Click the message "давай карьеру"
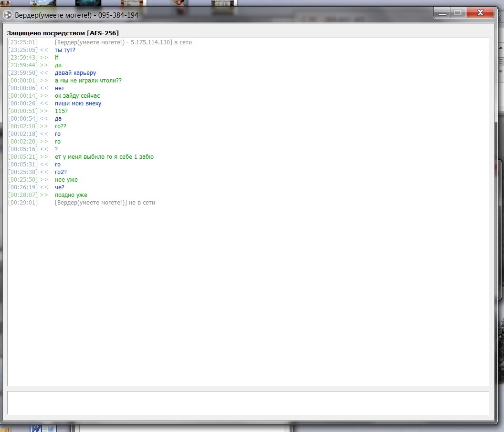The height and width of the screenshot is (432, 504). tap(75, 73)
